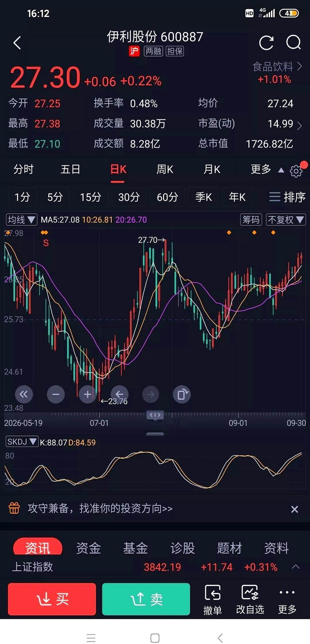This screenshot has width=310, height=644.
Task: Move chart right with arrow button
Action: [151, 394]
